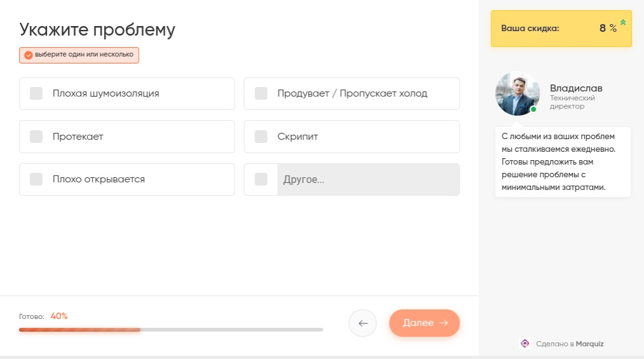This screenshot has height=359, width=644.
Task: Enable the Скрипит option
Action: pos(261,137)
